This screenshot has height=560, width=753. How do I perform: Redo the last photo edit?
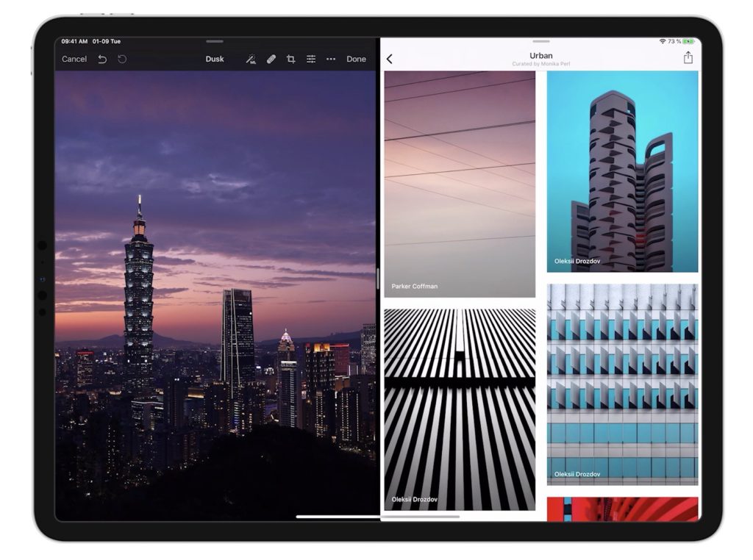pos(122,59)
